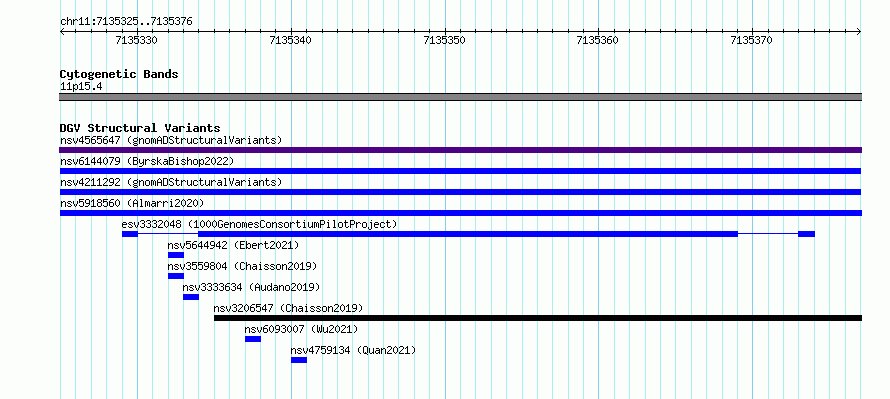Click the leftmost esv3332048 small block
This screenshot has width=890, height=399.
pyautogui.click(x=129, y=234)
